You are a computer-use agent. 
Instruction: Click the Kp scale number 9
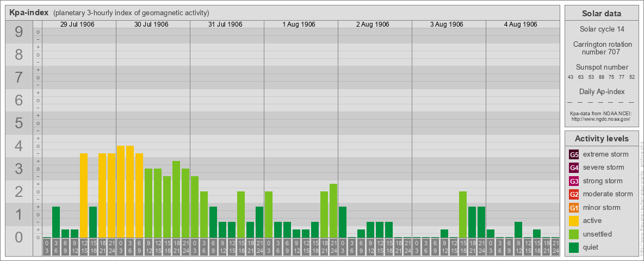coord(19,32)
